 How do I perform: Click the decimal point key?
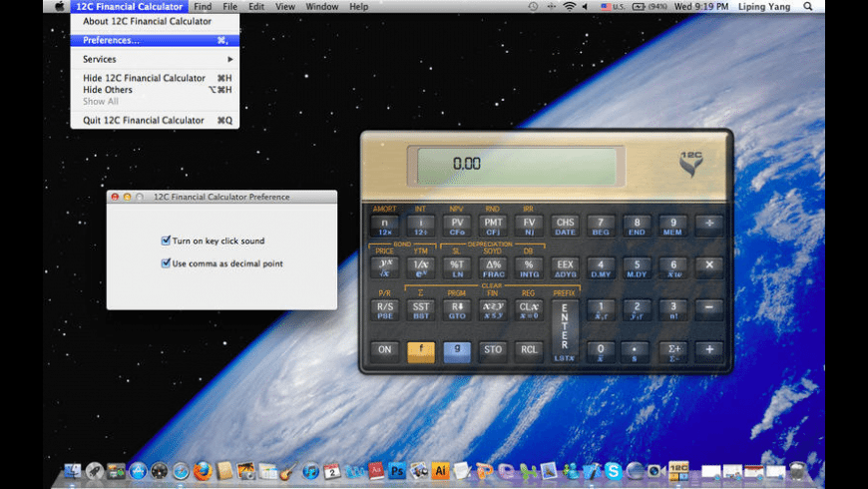637,351
